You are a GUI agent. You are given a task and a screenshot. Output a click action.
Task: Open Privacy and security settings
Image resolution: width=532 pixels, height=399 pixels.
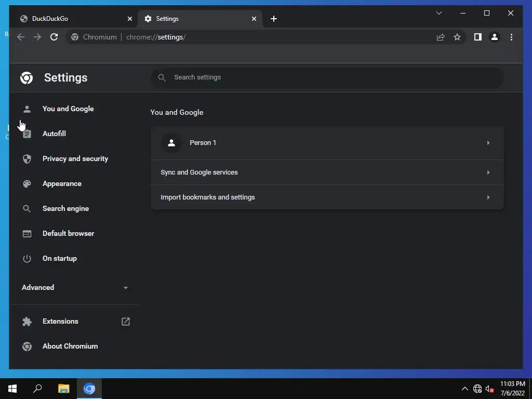point(75,158)
